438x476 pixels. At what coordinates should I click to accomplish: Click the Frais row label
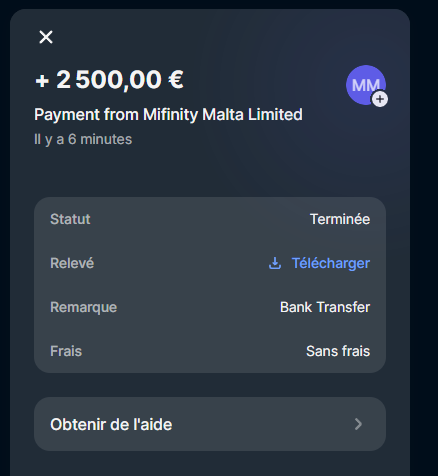pos(66,351)
